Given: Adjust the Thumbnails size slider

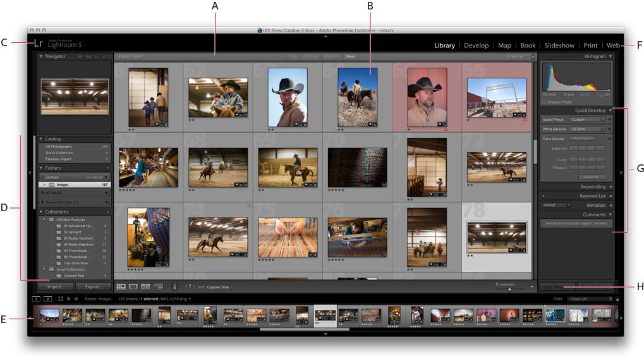Looking at the screenshot, I should (510, 289).
